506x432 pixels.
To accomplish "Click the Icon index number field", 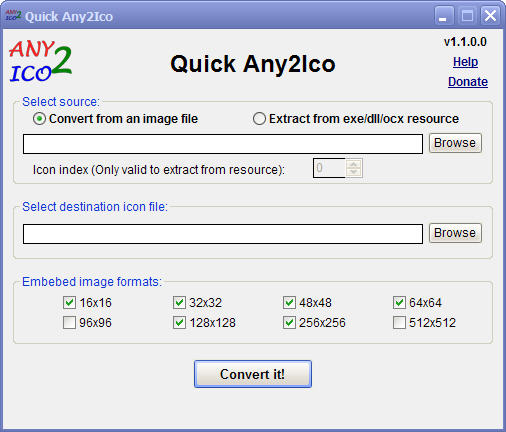I will point(329,168).
